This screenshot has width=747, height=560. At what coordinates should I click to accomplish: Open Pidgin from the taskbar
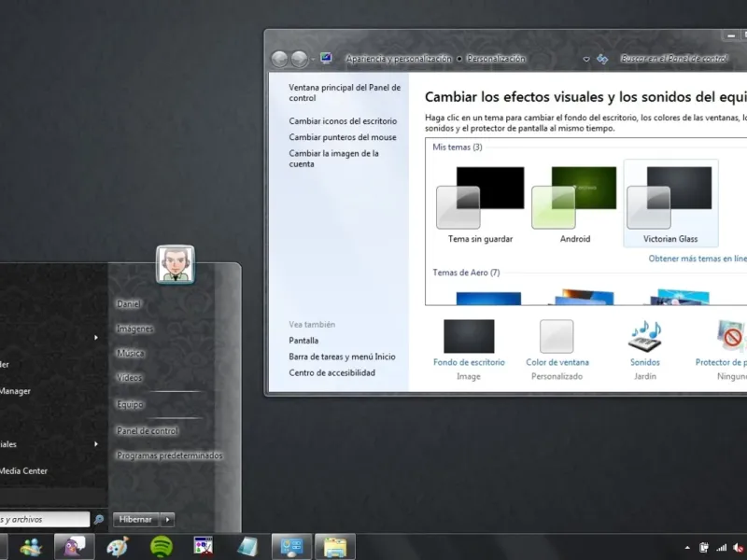coord(75,547)
